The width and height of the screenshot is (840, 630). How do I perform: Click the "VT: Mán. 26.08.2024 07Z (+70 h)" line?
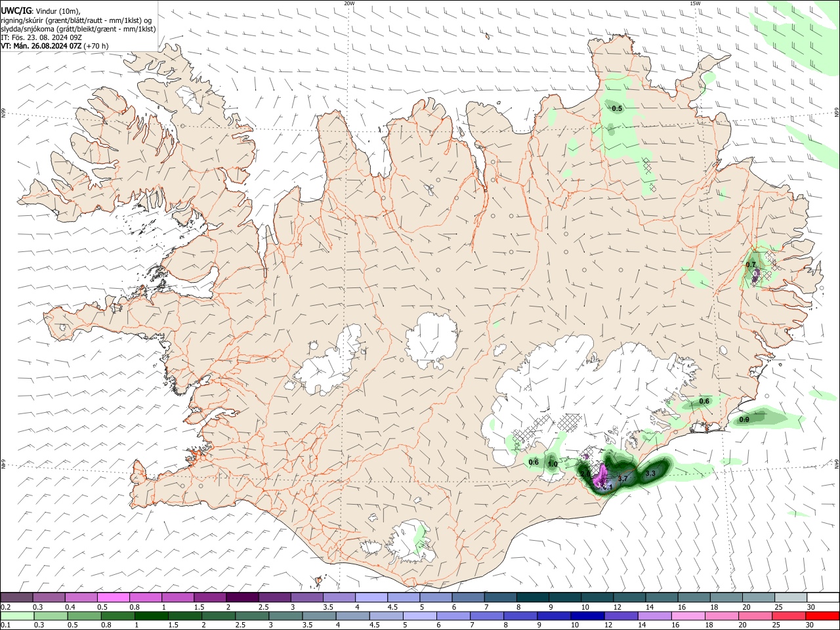(x=54, y=46)
